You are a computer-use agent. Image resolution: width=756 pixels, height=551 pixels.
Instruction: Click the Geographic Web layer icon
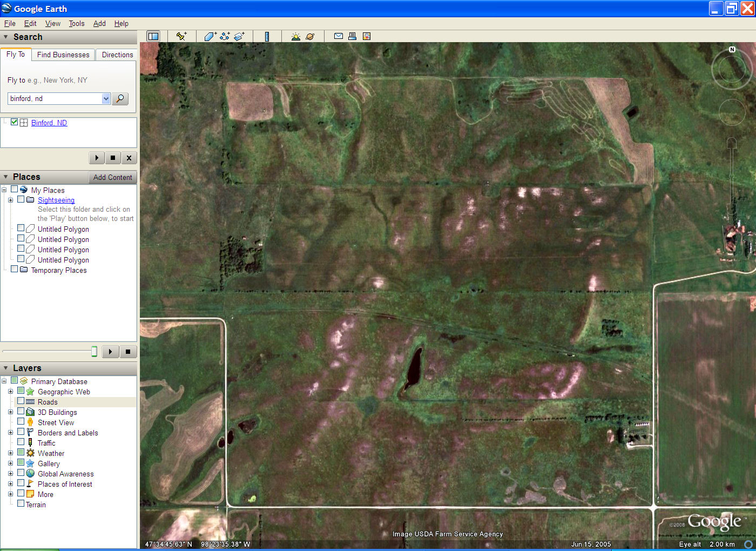pos(30,392)
